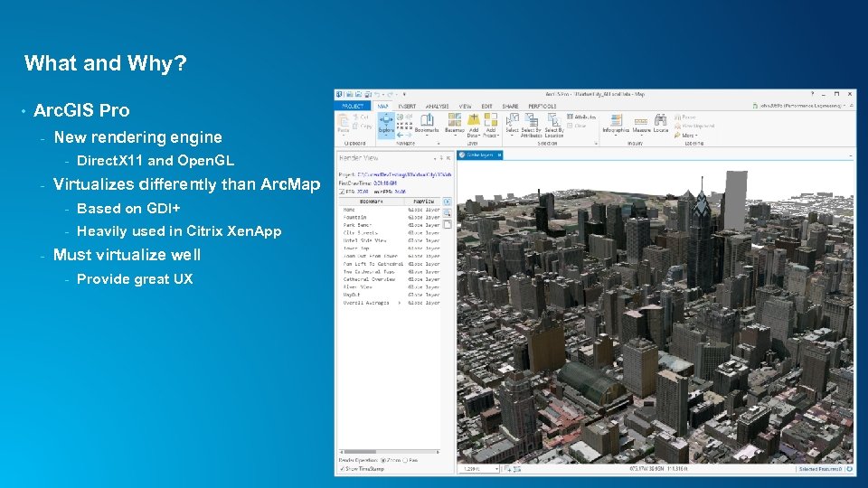
Task: Click the Add Preset icon
Action: pyautogui.click(x=490, y=119)
